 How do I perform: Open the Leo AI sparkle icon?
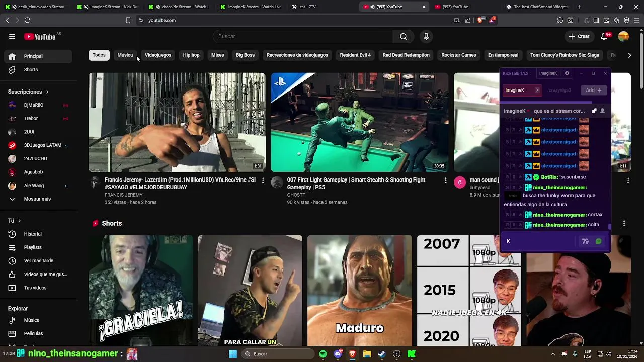point(616,20)
